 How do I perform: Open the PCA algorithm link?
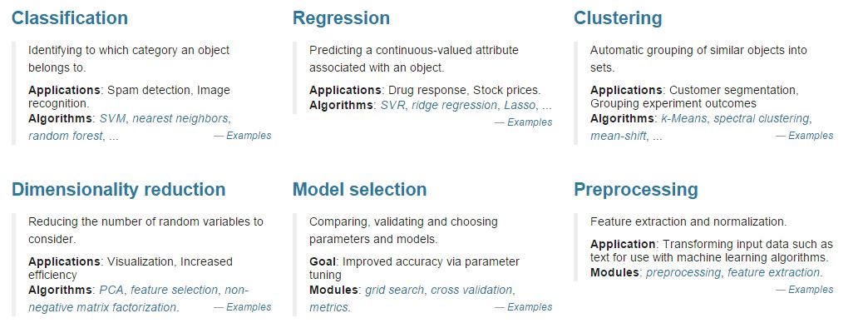coord(111,290)
